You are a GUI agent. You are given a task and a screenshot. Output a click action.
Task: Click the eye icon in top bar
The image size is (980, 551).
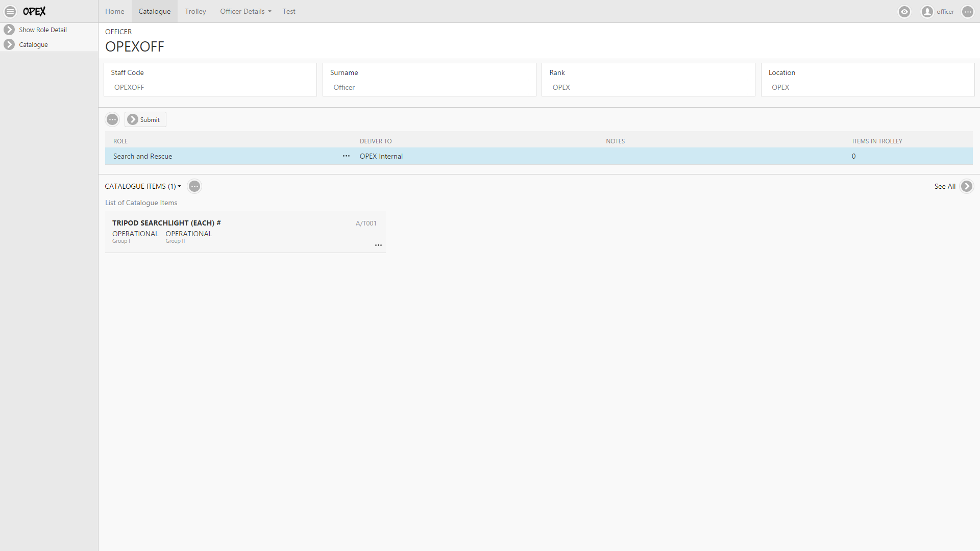pos(904,12)
